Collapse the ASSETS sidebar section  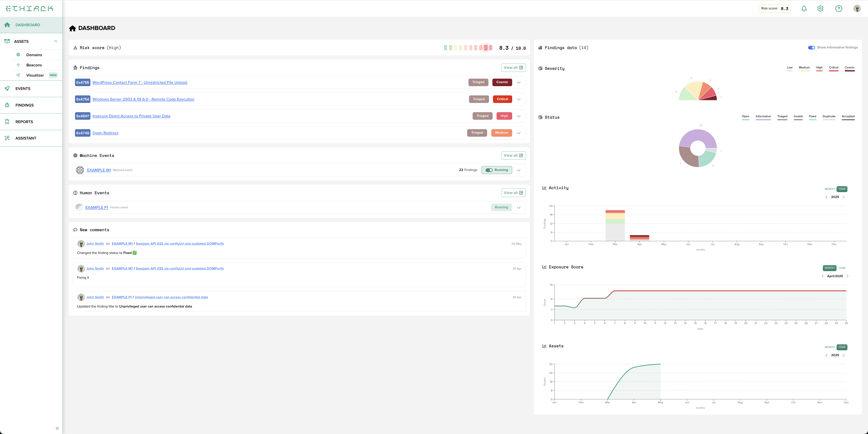[56, 41]
